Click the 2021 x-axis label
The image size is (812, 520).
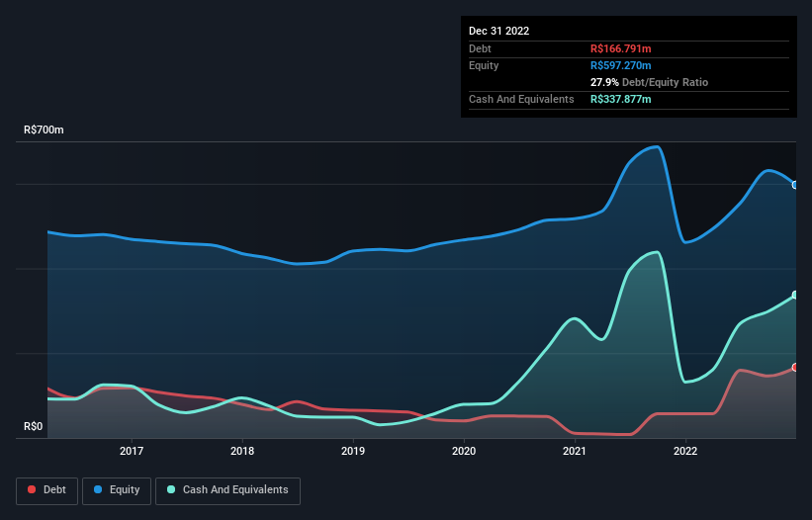coord(575,451)
